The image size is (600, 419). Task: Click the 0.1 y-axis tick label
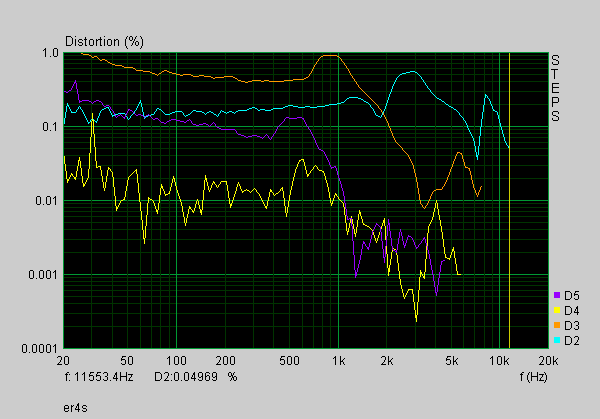(x=50, y=127)
